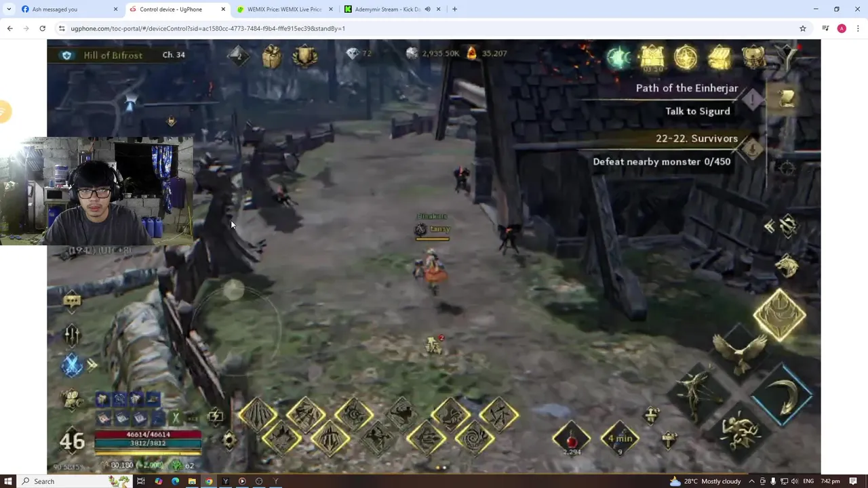Open the treasure chest icon with timer
The height and width of the screenshot is (488, 868).
click(652, 58)
